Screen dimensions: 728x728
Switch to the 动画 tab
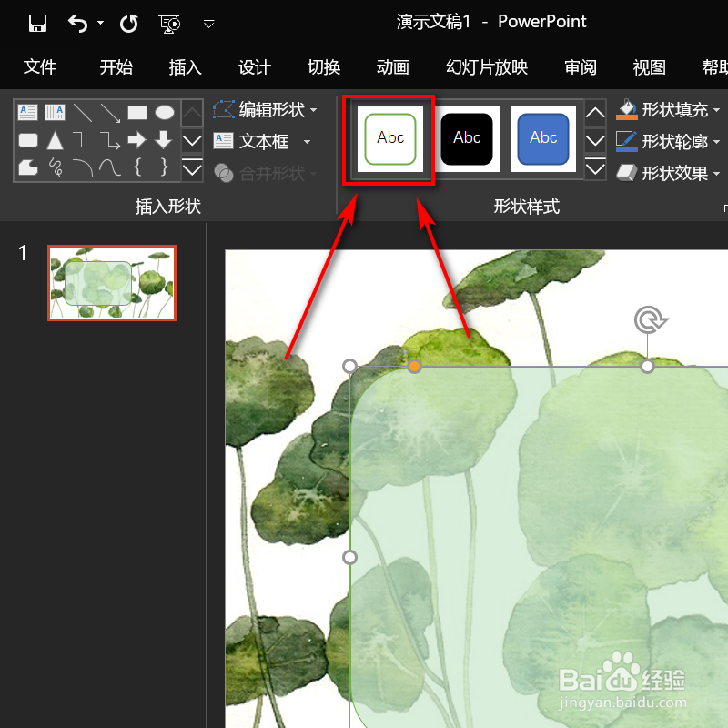(393, 66)
